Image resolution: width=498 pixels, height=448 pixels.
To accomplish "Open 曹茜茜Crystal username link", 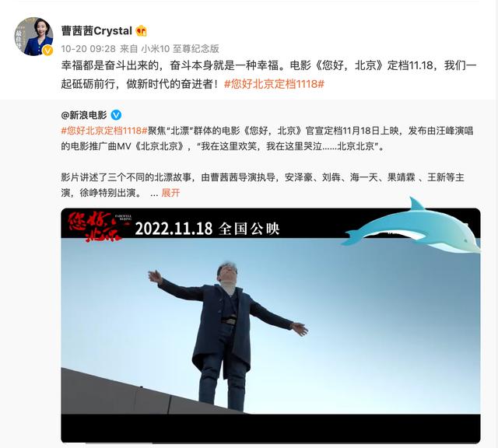I will [x=96, y=31].
